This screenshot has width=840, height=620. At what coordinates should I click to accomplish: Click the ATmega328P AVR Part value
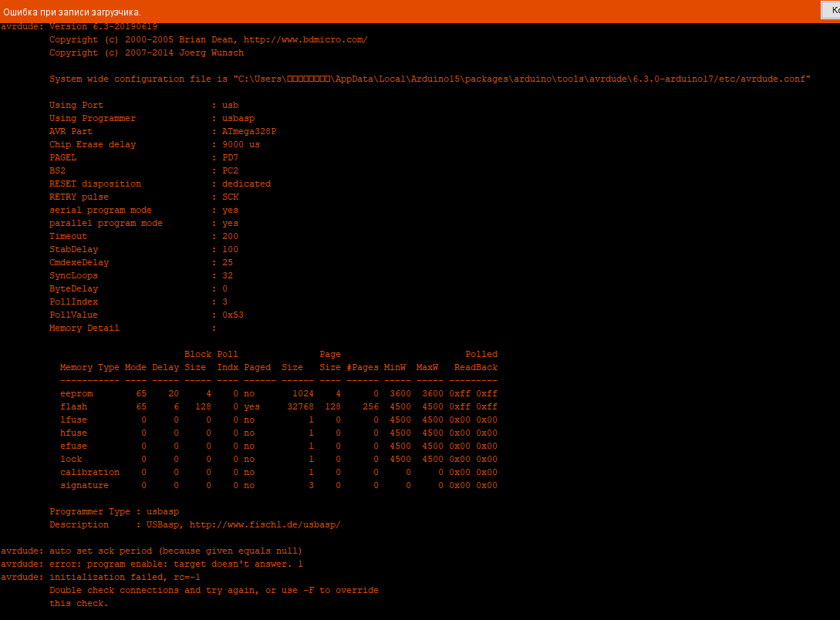248,131
